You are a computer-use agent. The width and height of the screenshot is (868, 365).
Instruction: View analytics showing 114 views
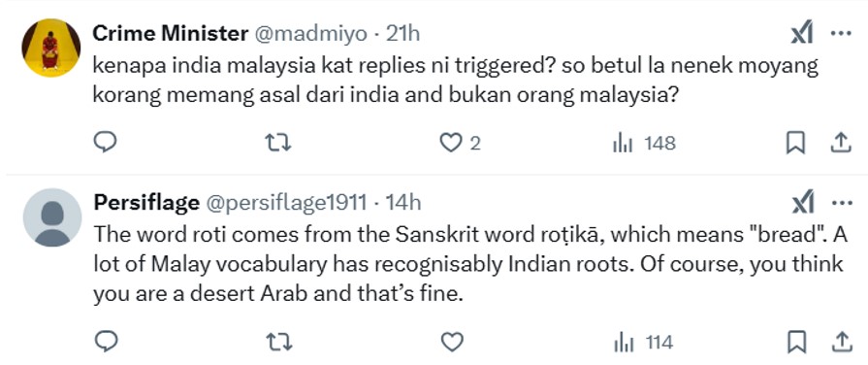(x=643, y=343)
